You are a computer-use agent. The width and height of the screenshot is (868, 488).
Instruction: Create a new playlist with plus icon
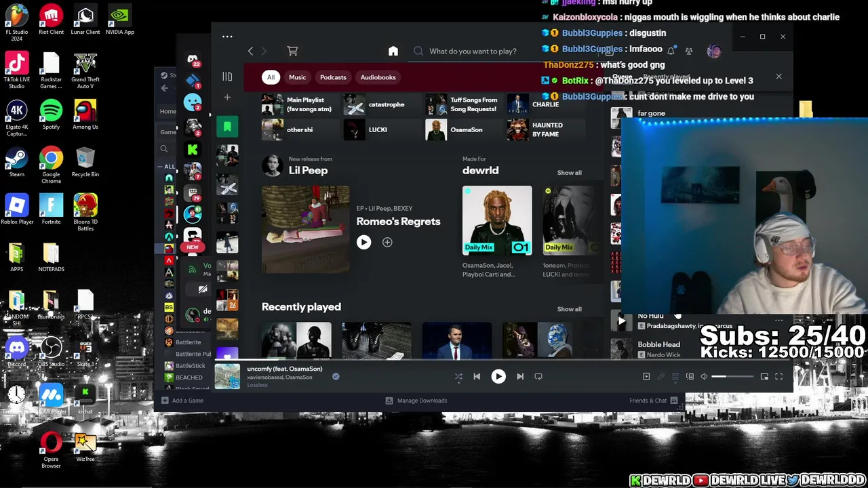click(x=227, y=98)
